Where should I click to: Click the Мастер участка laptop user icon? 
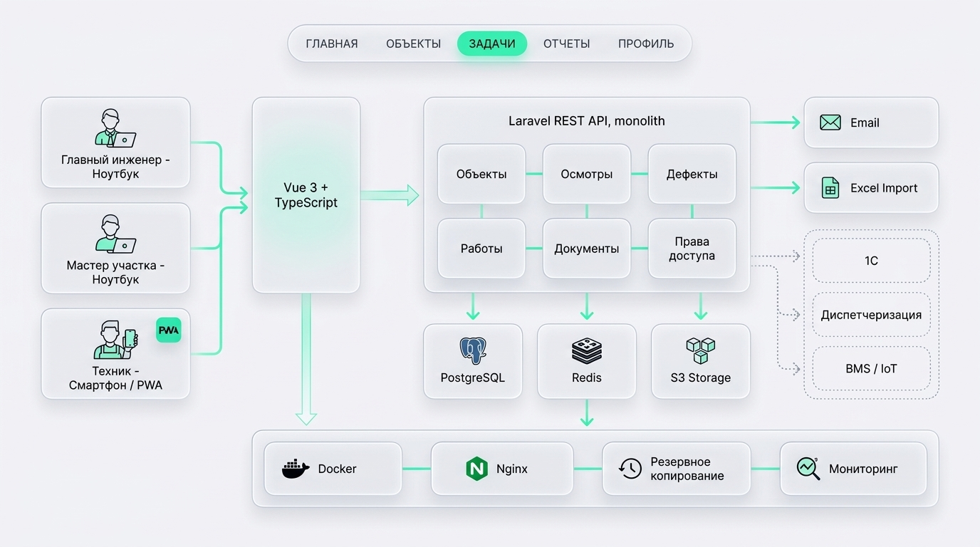115,234
